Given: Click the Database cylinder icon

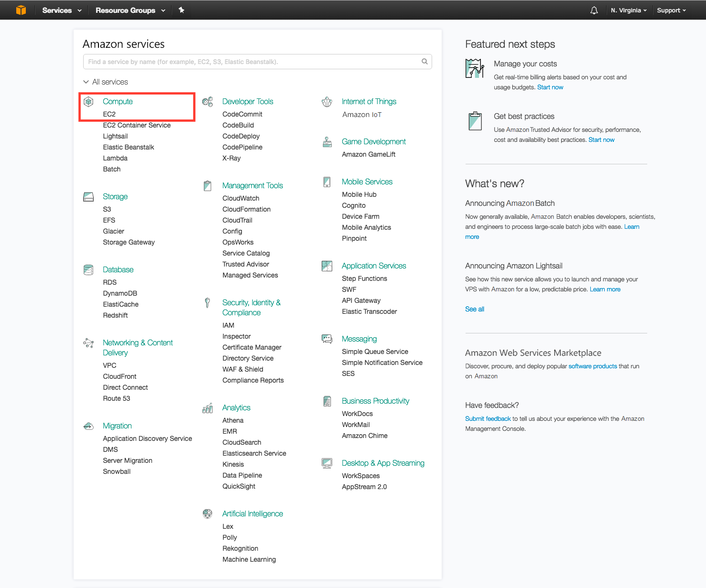Looking at the screenshot, I should click(x=88, y=269).
